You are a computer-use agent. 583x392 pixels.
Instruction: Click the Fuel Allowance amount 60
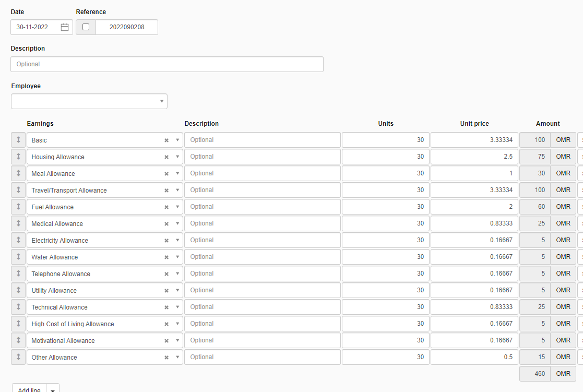(x=535, y=207)
